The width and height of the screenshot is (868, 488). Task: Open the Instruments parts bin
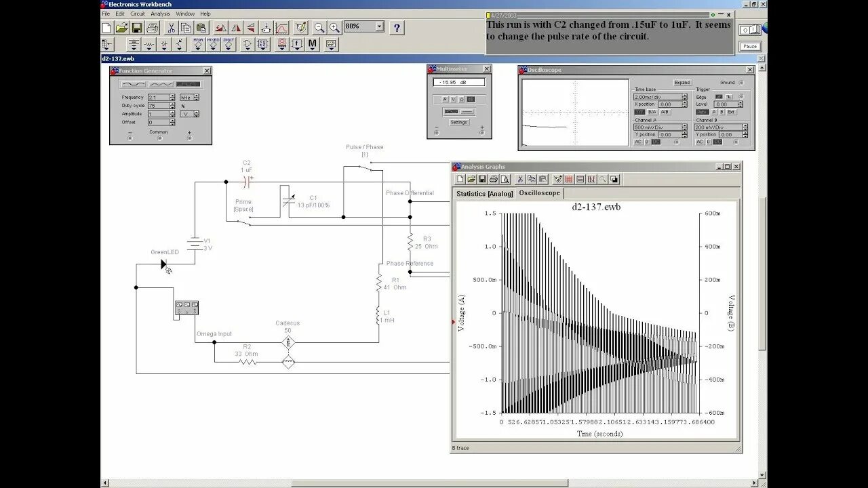[331, 45]
